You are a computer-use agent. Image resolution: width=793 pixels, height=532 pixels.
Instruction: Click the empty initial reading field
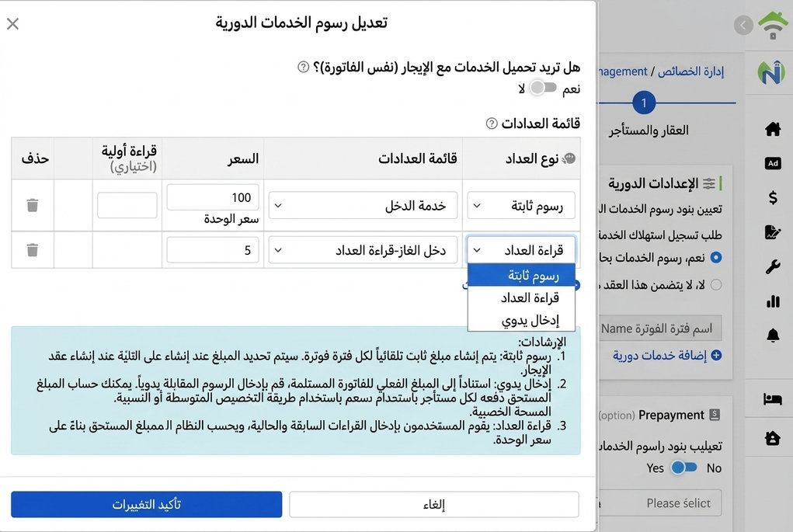click(127, 205)
